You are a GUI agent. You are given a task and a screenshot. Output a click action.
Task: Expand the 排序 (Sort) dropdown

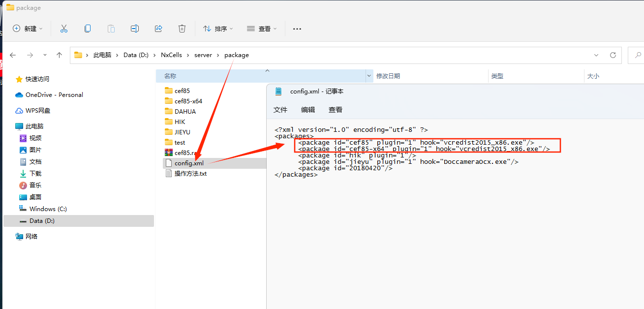218,29
